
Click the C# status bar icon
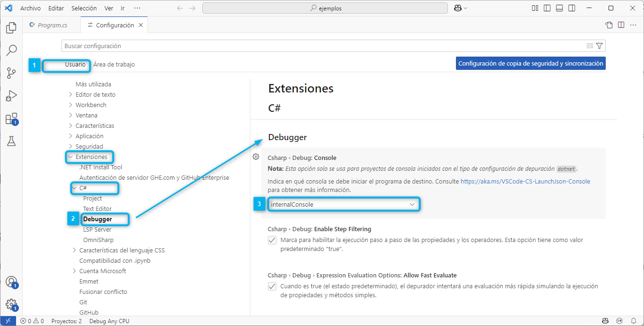point(619,321)
